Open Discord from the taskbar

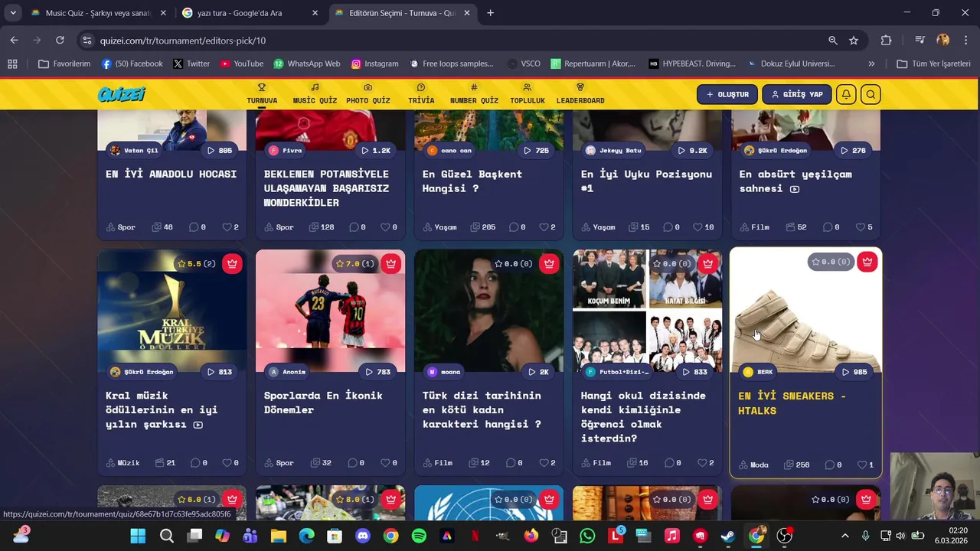363,536
